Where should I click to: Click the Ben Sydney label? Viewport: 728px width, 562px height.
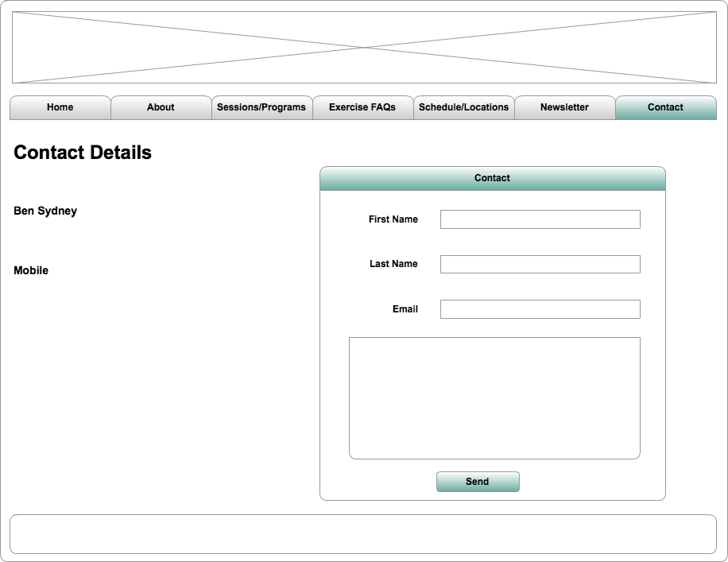(44, 211)
